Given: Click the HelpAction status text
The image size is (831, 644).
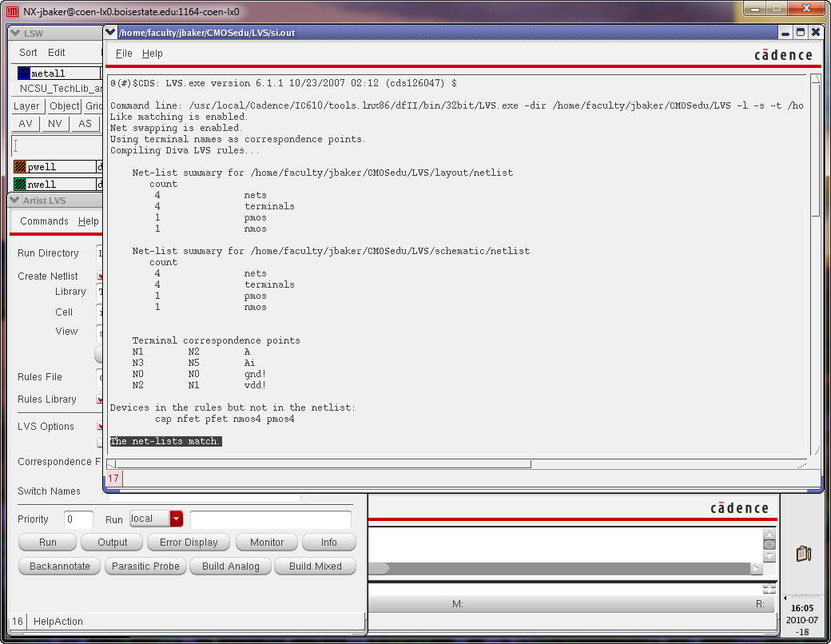Looking at the screenshot, I should coord(58,621).
